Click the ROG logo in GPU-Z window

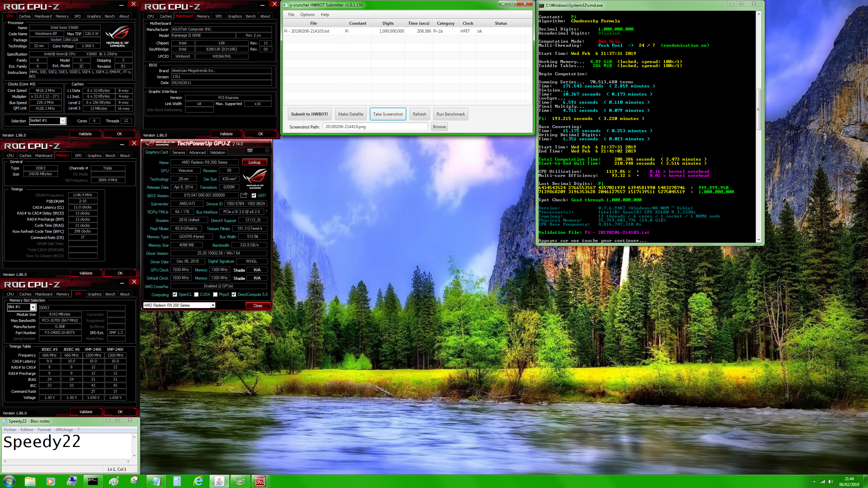[x=255, y=178]
